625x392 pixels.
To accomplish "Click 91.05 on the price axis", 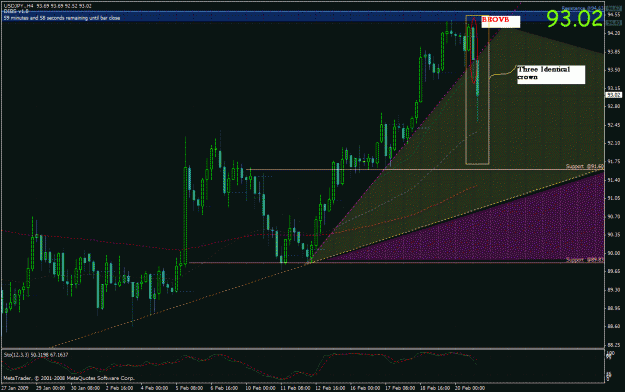I will (x=613, y=198).
